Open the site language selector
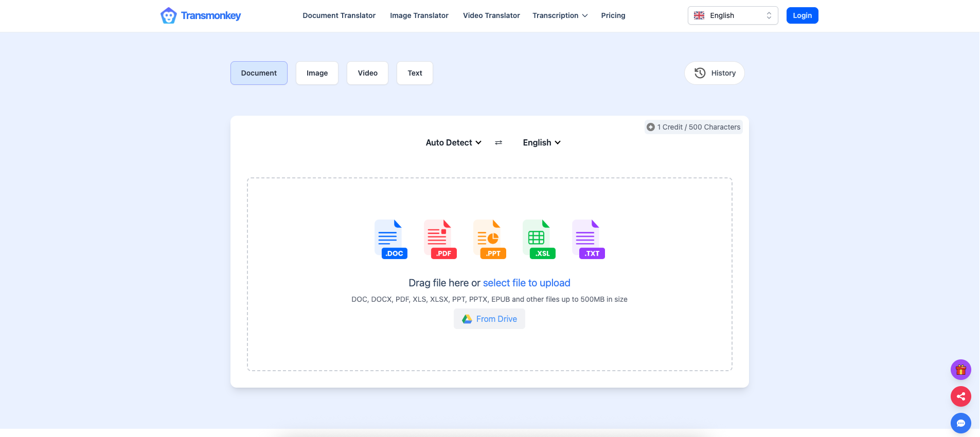 click(732, 15)
